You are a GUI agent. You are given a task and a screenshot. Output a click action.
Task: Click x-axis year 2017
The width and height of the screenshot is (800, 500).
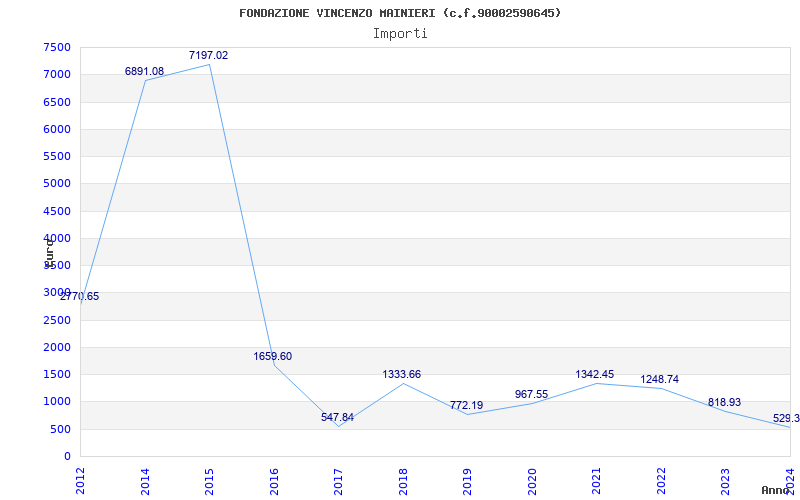pos(338,481)
